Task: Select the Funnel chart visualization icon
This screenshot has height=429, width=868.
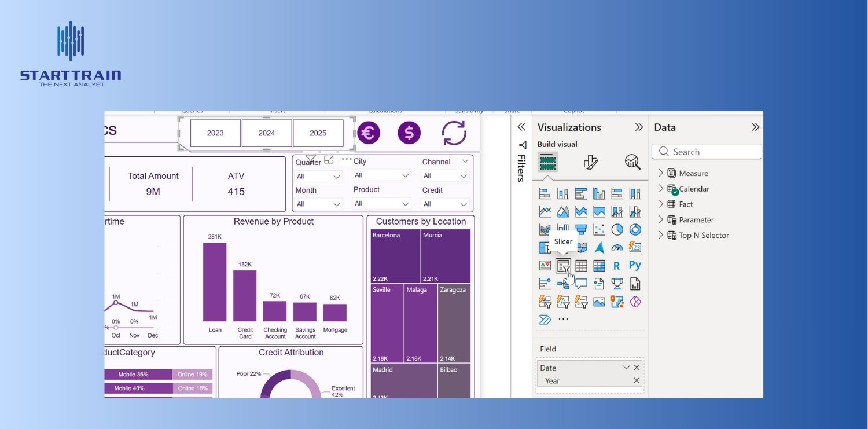Action: click(581, 230)
